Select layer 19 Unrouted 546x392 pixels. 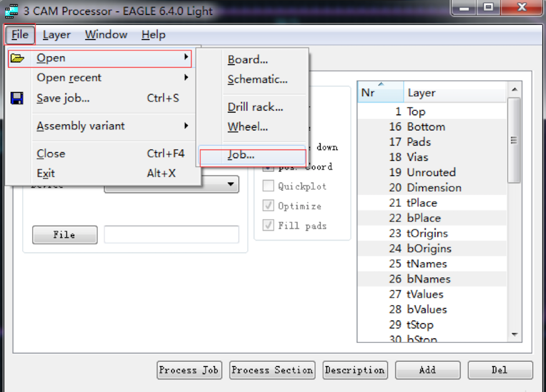click(432, 172)
